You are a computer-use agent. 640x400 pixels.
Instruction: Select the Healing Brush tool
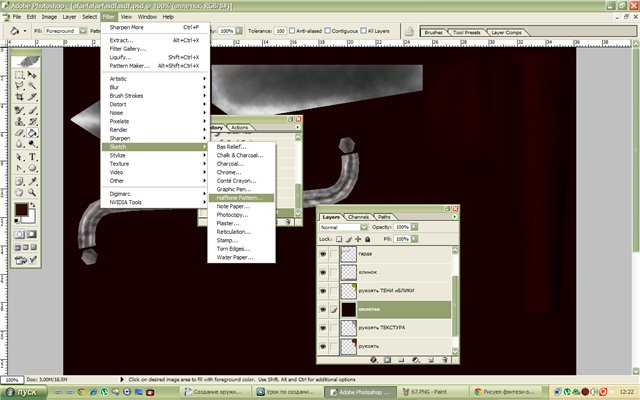tap(19, 110)
